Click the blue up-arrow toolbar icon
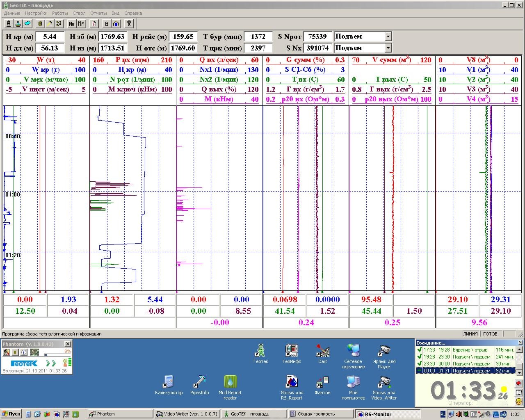525x420 pixels. [x=116, y=24]
